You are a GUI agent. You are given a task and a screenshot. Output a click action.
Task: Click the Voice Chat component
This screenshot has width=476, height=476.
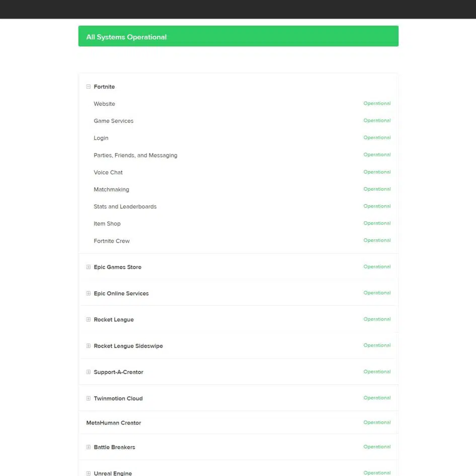108,173
